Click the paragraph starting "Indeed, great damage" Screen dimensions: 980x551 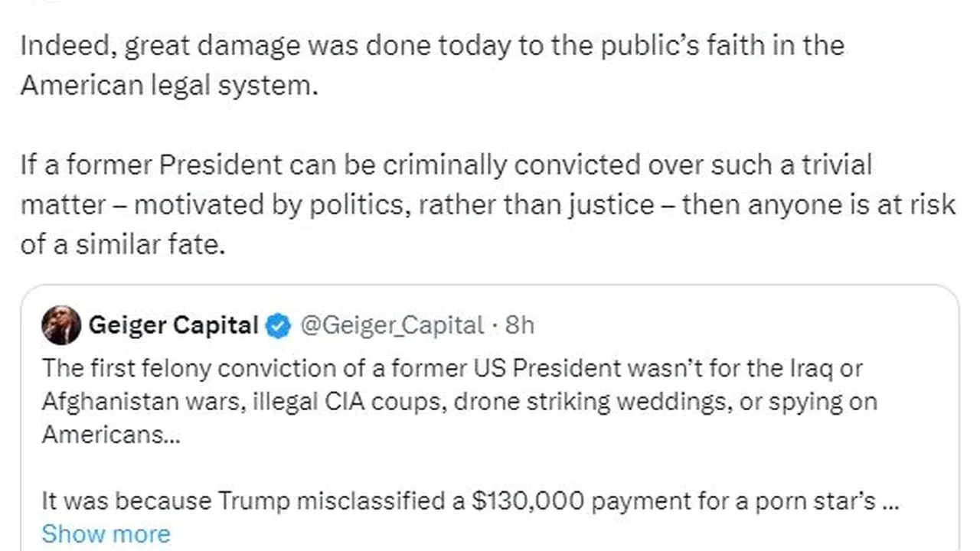point(432,46)
